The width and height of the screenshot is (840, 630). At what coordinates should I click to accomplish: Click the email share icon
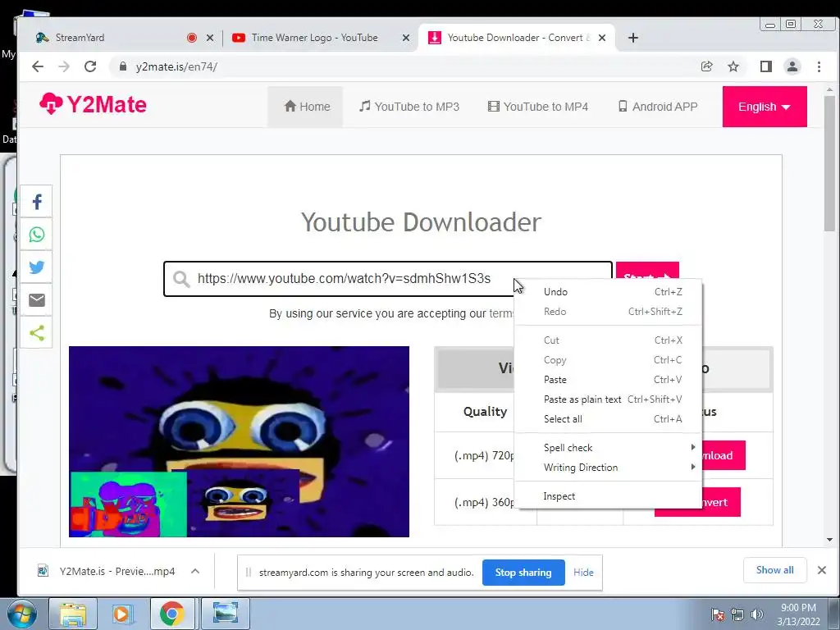coord(36,300)
